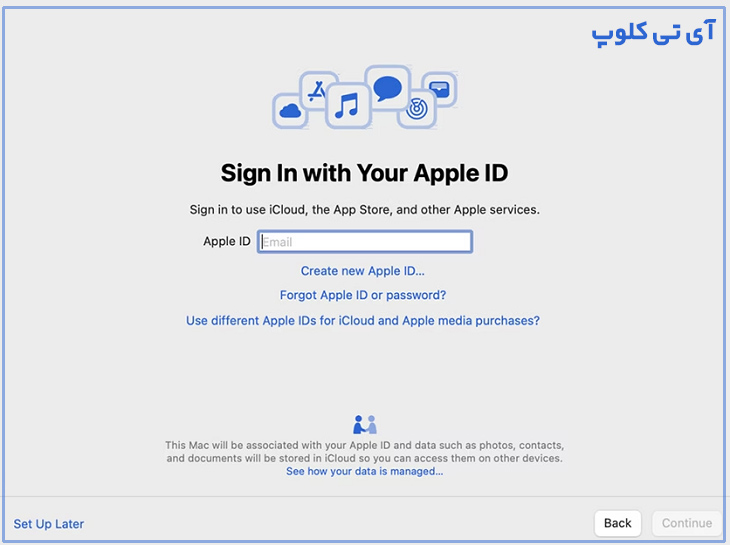
Task: Focus the Apple ID email field
Action: [365, 242]
